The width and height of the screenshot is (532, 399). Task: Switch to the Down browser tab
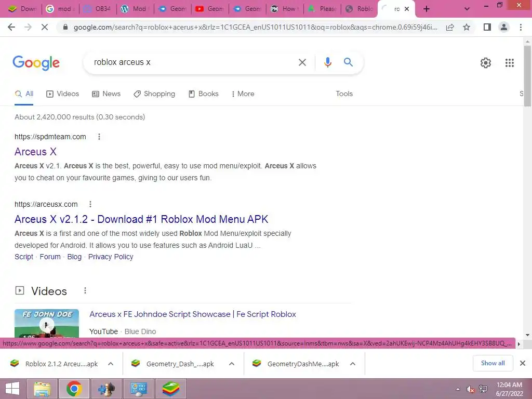coord(22,9)
